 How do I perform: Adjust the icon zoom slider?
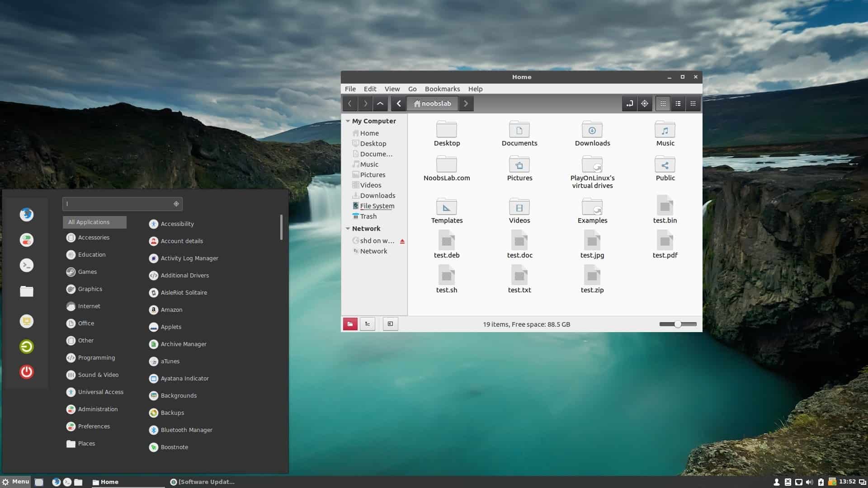pos(678,324)
